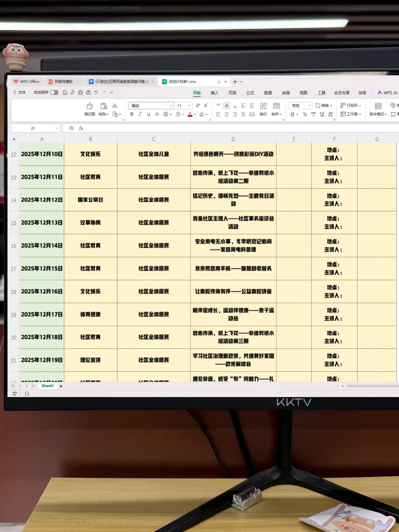This screenshot has height=532, width=399.
Task: Click the Print icon in quick access bar
Action: click(x=81, y=93)
